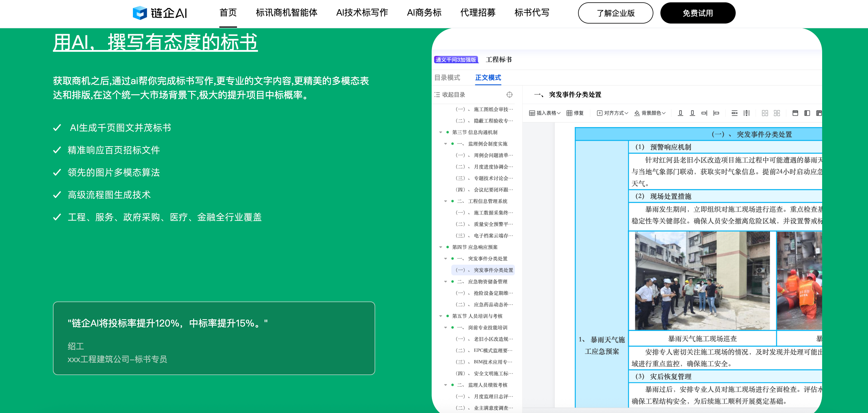Click the merge cells icon

[x=765, y=113]
